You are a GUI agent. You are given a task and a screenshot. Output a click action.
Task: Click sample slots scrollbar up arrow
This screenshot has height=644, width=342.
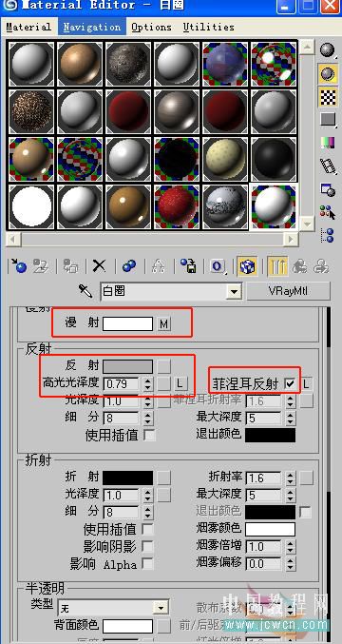pos(306,47)
